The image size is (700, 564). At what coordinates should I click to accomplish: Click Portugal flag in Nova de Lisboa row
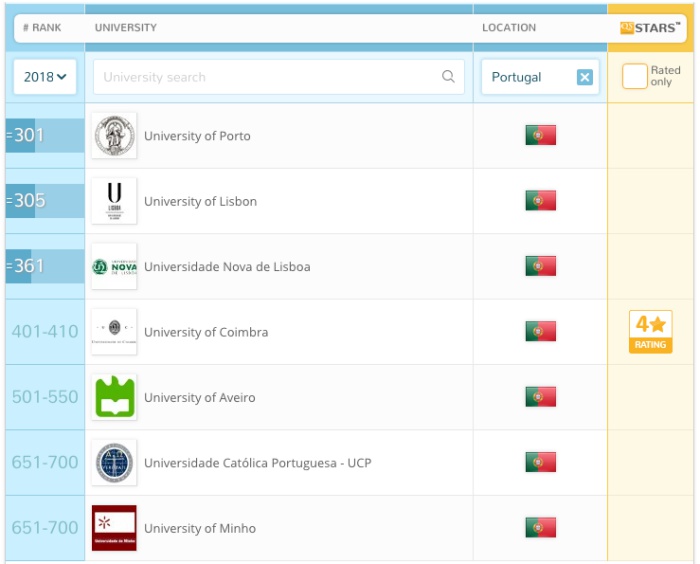point(541,266)
